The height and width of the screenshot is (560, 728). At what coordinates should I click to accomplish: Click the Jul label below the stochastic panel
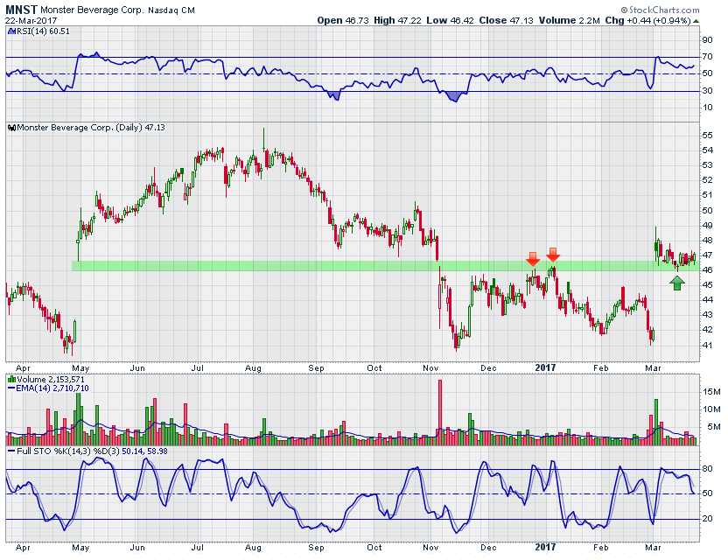coord(198,548)
